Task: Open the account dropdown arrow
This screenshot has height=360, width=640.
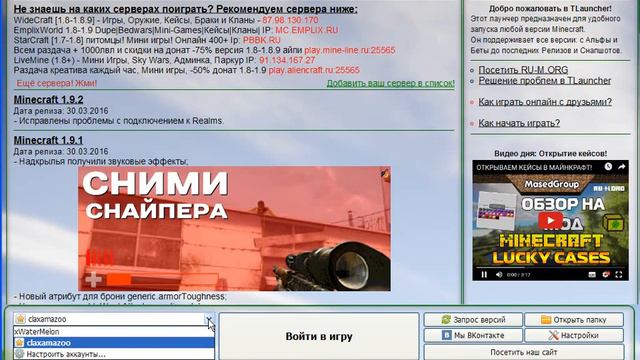Action: 209,319
